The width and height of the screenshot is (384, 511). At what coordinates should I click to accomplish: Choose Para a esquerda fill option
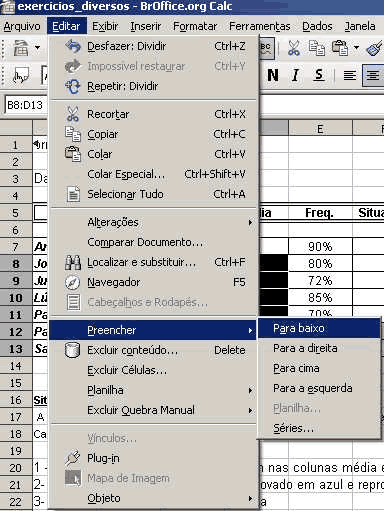(319, 388)
